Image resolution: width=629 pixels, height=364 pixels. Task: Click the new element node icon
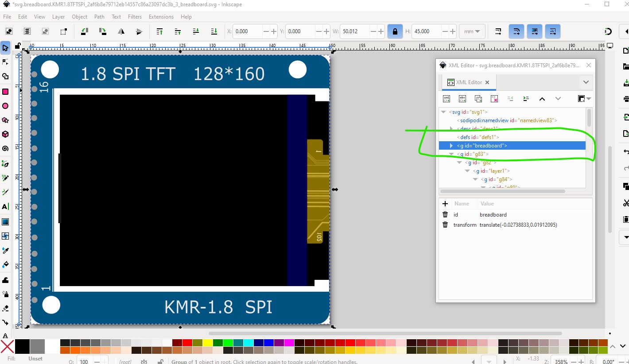[447, 99]
